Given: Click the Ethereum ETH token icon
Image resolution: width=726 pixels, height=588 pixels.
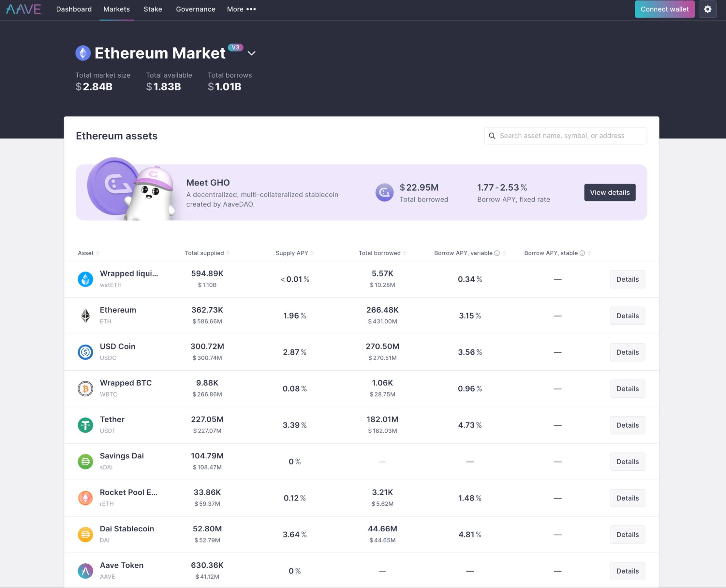Looking at the screenshot, I should click(85, 316).
